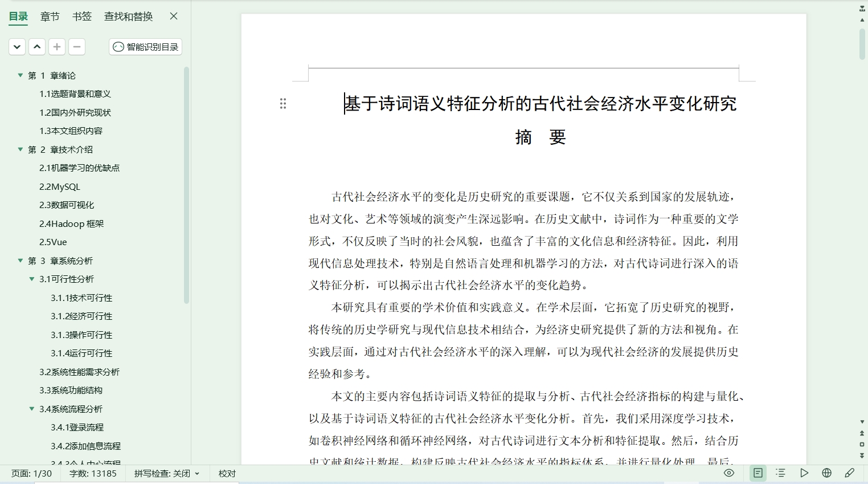
Task: Go to 3.4.2添加信息流程 heading
Action: (85, 446)
